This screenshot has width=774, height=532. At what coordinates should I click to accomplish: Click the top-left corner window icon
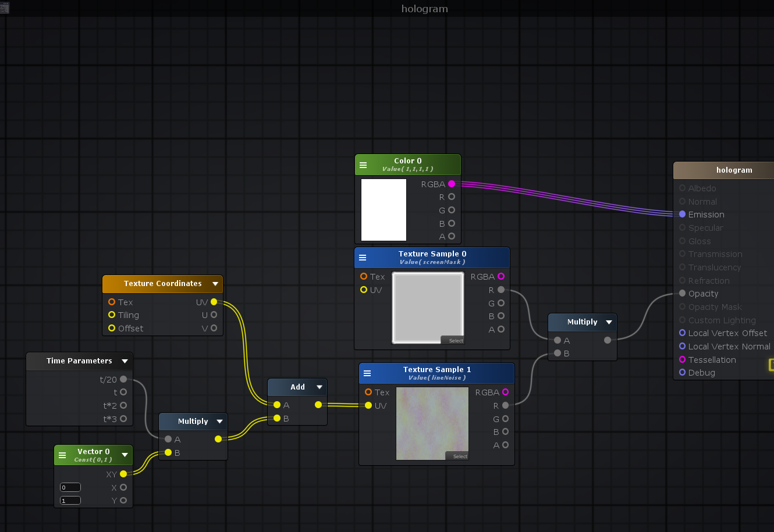click(x=4, y=8)
